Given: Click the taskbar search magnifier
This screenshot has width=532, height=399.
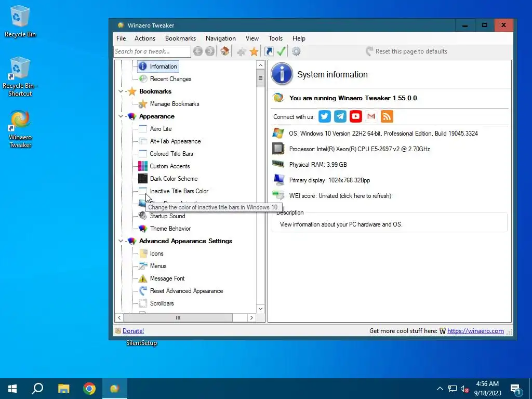Looking at the screenshot, I should click(37, 389).
